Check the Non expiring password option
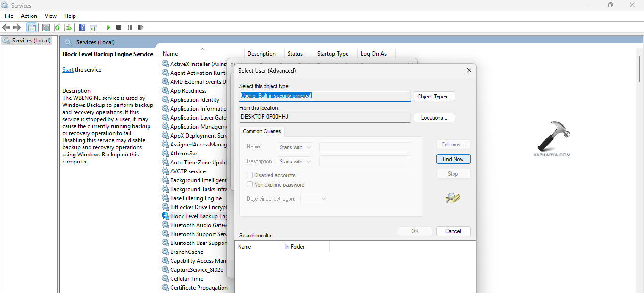The width and height of the screenshot is (644, 293). [250, 185]
